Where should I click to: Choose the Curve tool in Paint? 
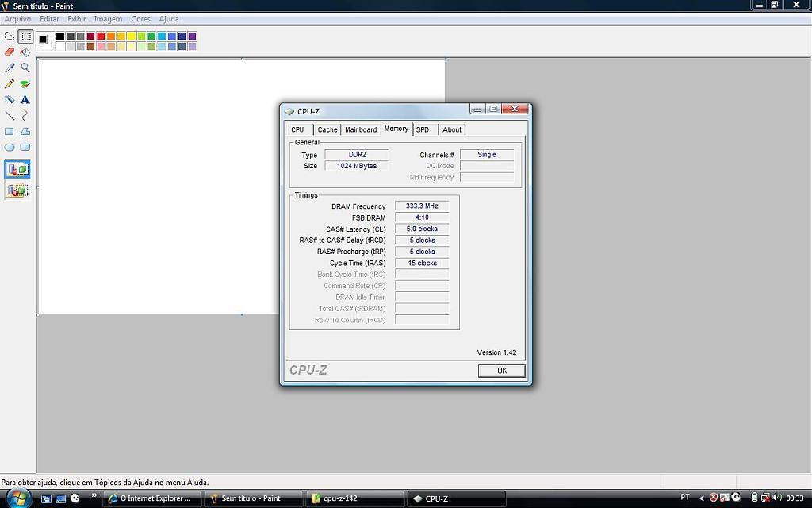click(25, 116)
